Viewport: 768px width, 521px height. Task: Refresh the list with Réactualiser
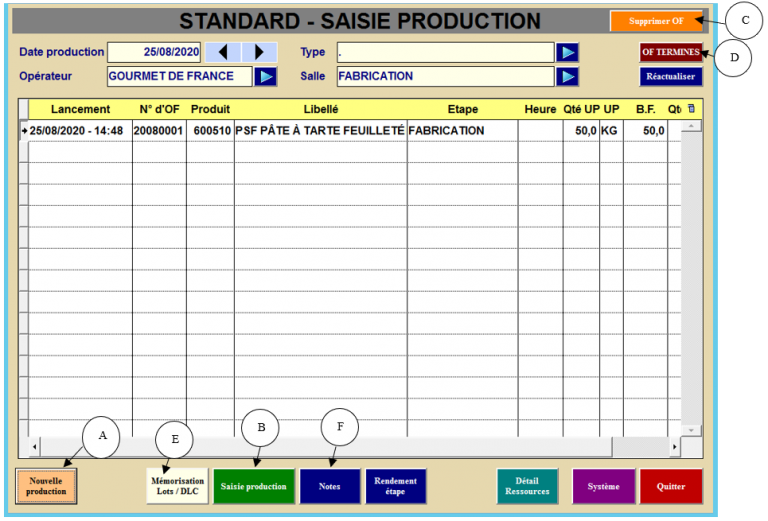[671, 76]
